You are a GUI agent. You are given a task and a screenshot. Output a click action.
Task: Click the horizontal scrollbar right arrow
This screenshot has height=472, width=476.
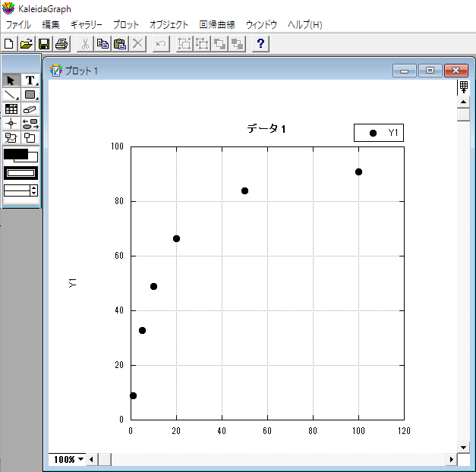click(451, 459)
